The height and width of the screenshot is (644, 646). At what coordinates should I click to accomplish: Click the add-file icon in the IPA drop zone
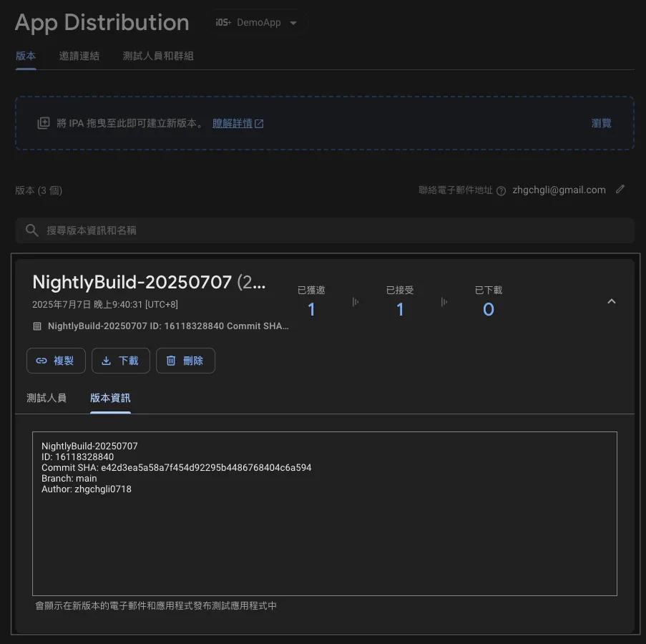coord(44,123)
